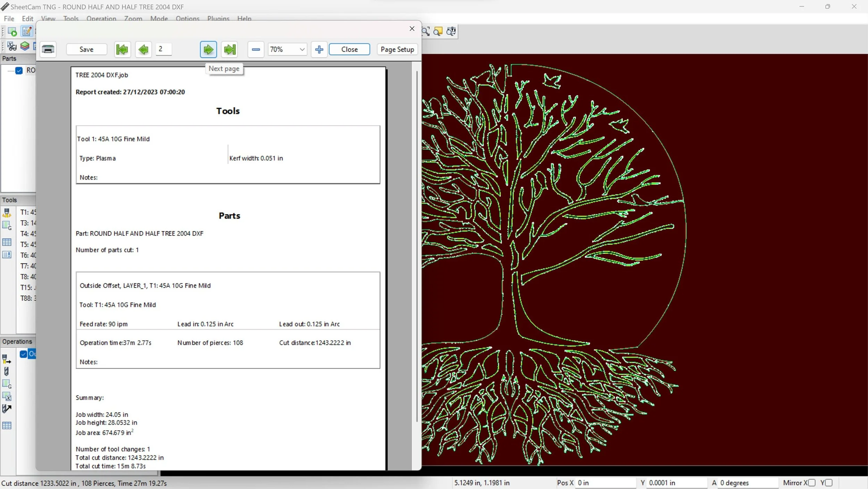Click the table grid icon in Tools panel
Image resolution: width=868 pixels, height=489 pixels.
(7, 242)
